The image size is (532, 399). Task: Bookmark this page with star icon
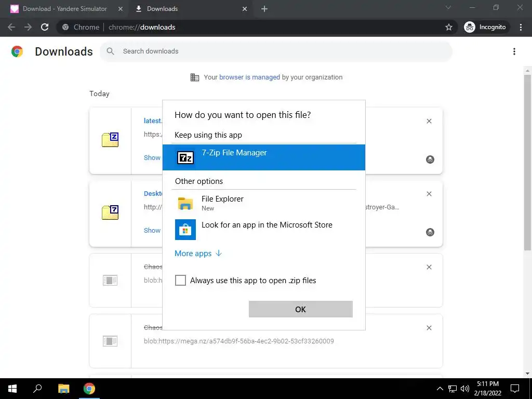coord(449,27)
